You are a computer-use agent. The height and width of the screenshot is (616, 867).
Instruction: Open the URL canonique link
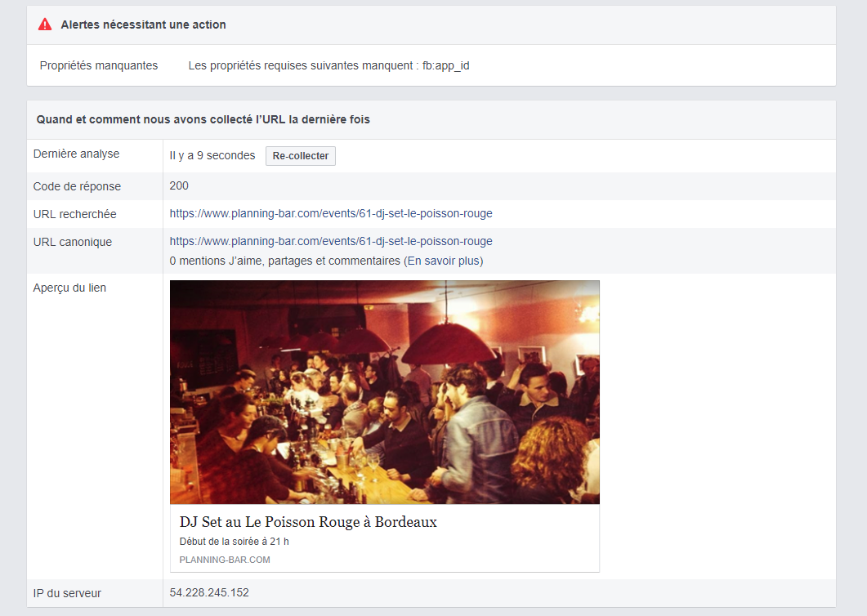[x=331, y=242]
